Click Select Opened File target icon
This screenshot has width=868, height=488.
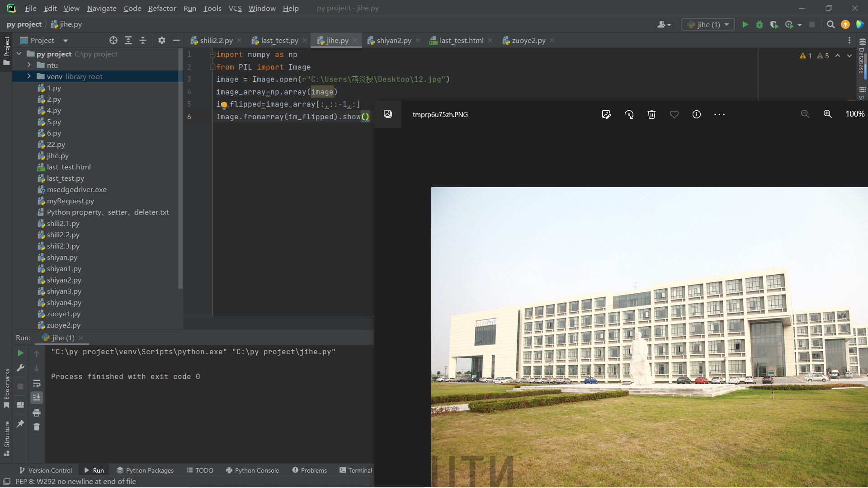click(x=113, y=40)
